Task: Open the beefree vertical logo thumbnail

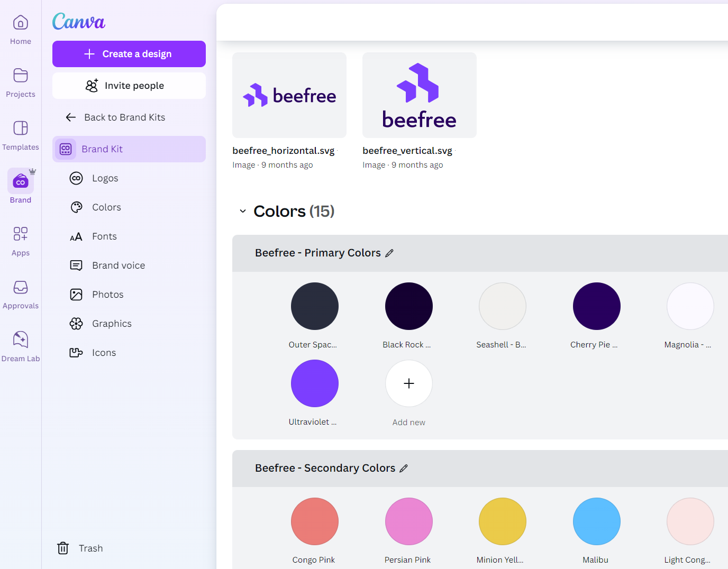Action: (420, 95)
